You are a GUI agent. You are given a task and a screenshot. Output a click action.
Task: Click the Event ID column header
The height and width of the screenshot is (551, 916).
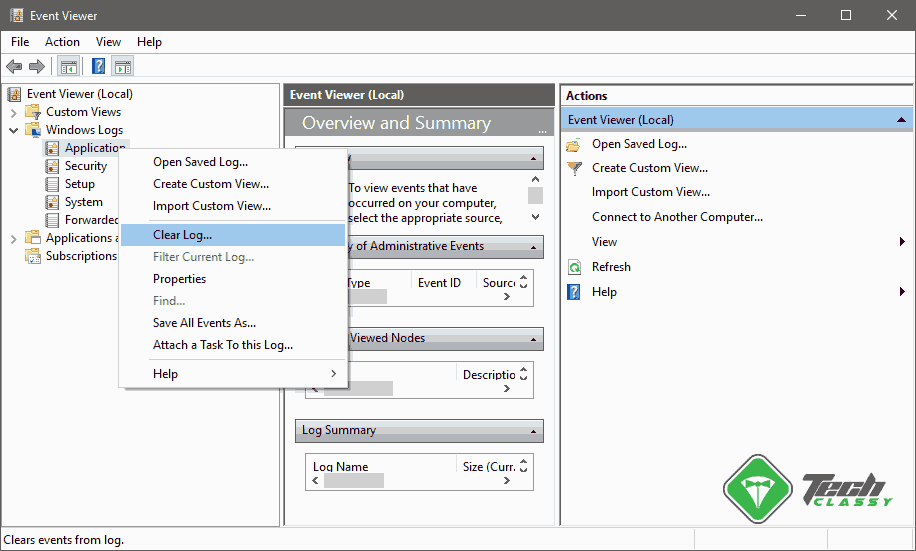[x=439, y=283]
